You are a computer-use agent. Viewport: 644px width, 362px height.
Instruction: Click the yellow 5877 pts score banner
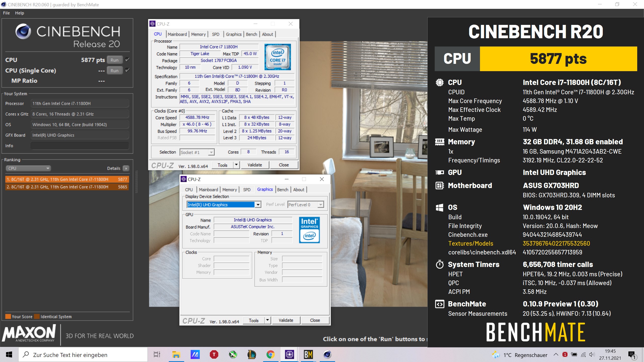tap(558, 59)
